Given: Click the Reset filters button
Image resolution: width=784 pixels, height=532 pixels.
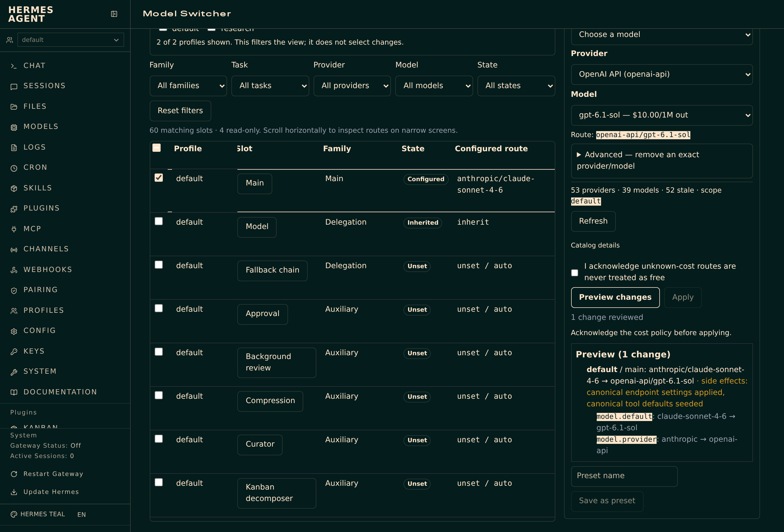Looking at the screenshot, I should coord(180,111).
